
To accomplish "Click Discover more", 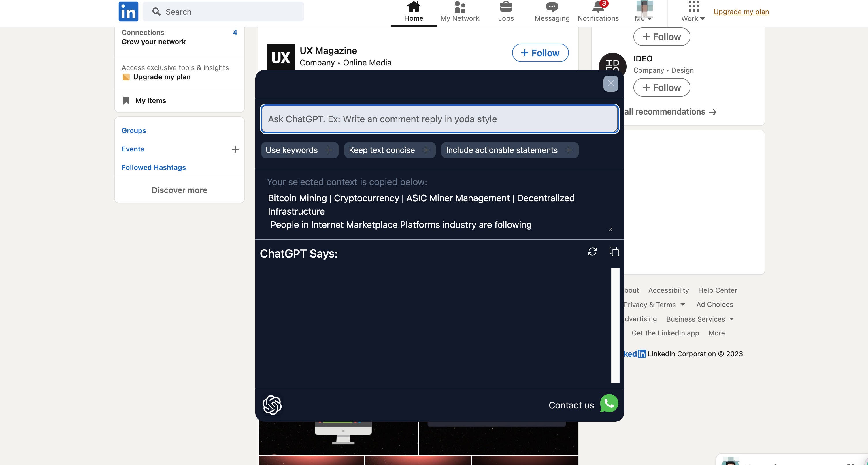I will pyautogui.click(x=179, y=190).
